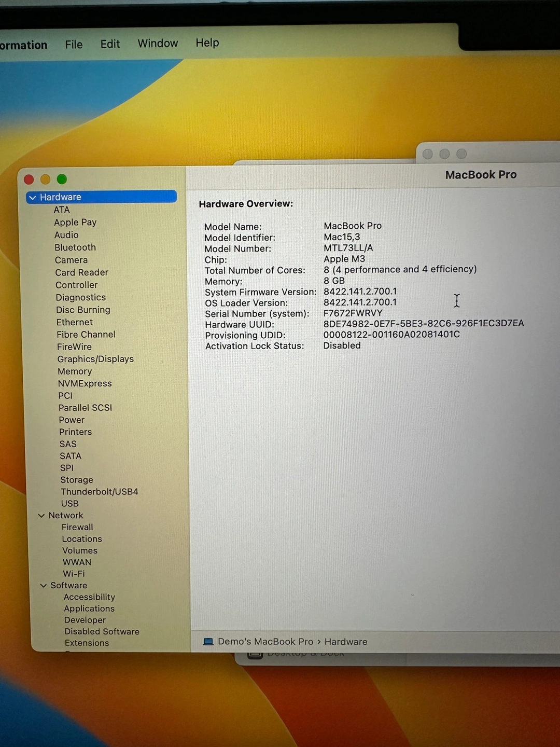560x747 pixels.
Task: Select ATA in the sidebar
Action: point(62,210)
